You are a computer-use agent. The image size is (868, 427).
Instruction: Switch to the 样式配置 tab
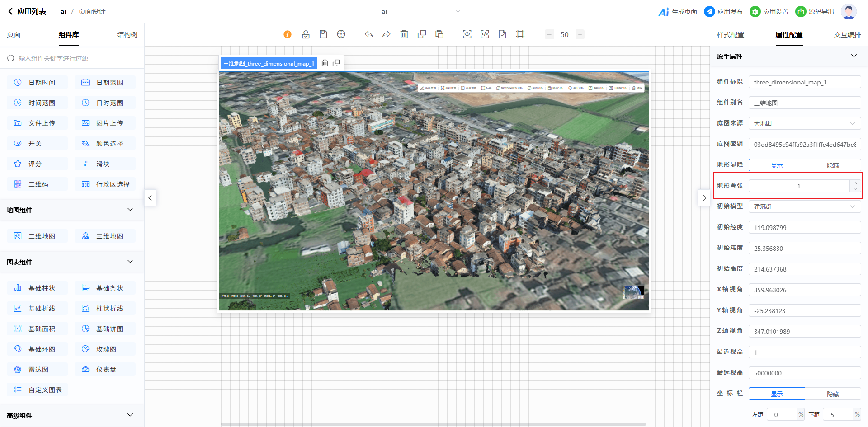click(730, 35)
